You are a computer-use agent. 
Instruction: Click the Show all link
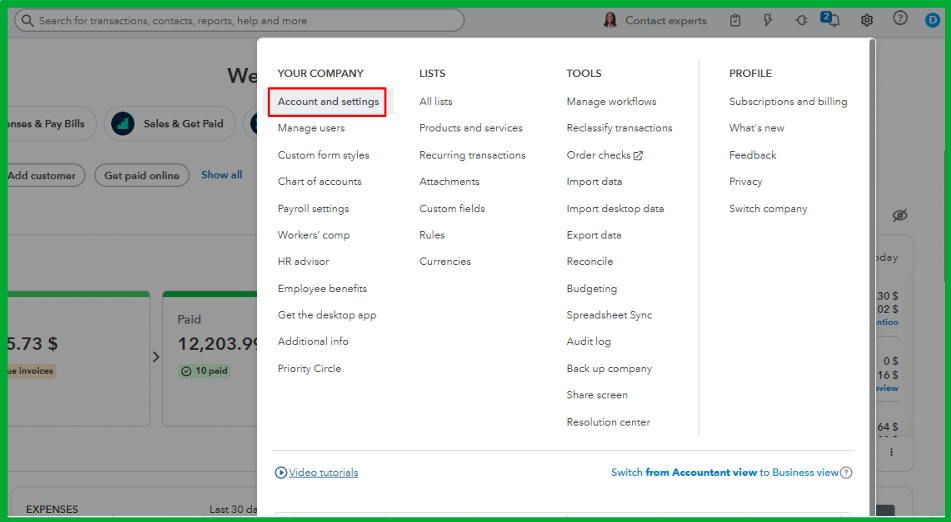tap(221, 175)
